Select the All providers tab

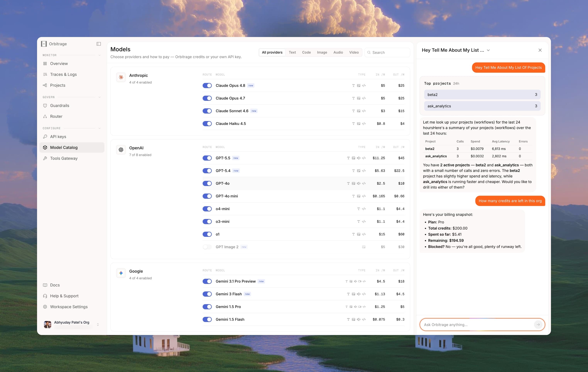[x=272, y=52]
